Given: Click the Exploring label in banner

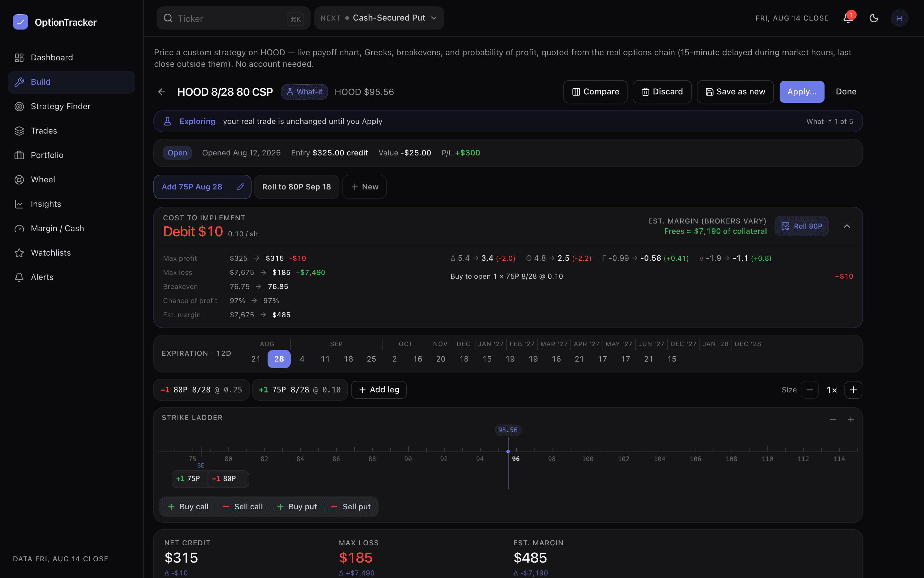Looking at the screenshot, I should 197,121.
